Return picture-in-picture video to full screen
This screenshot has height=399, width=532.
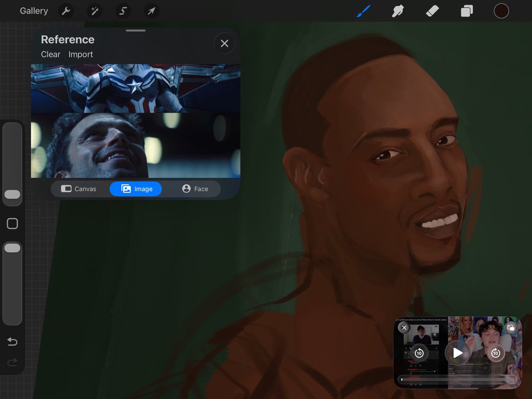[x=510, y=328]
